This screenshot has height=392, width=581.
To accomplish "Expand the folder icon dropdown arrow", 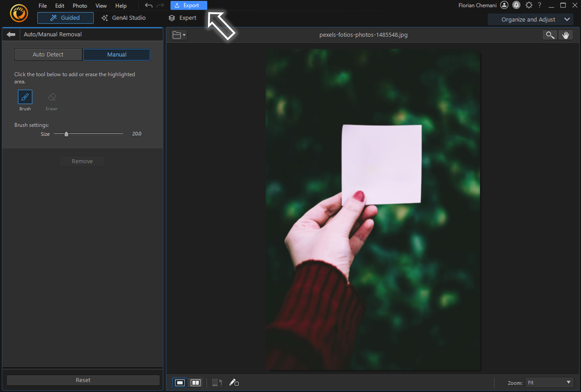I will point(184,35).
